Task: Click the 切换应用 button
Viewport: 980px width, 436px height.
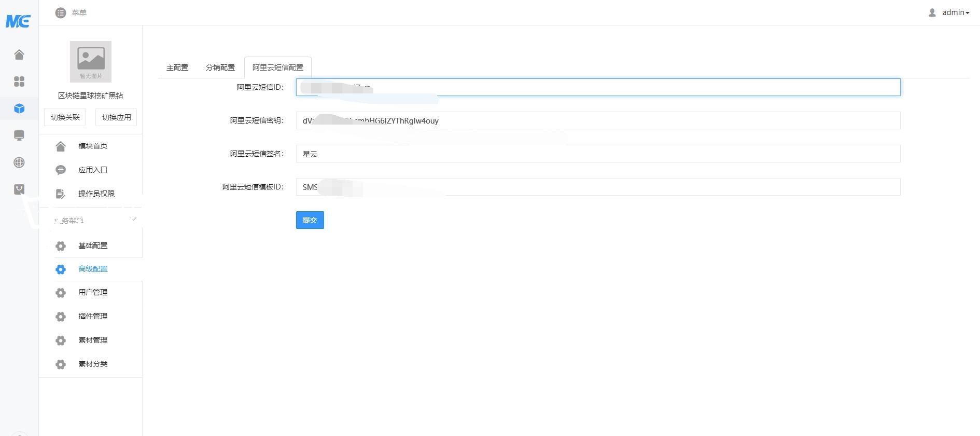Action: 117,117
